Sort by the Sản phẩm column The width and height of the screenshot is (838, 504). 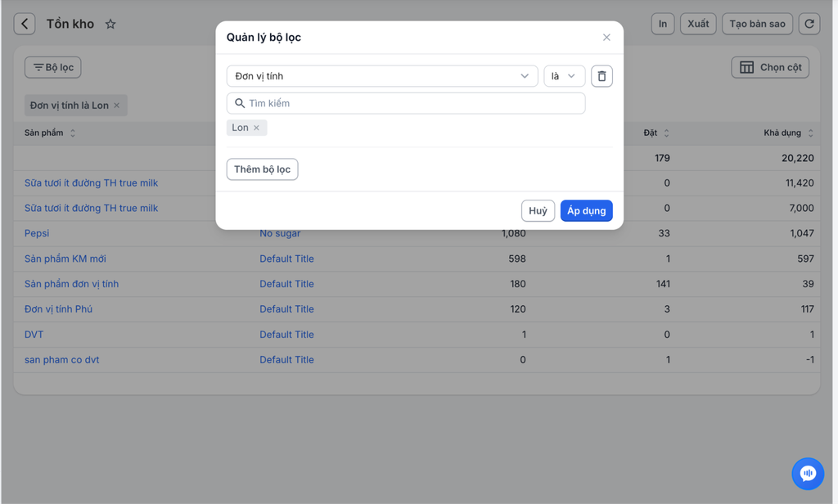coord(73,133)
